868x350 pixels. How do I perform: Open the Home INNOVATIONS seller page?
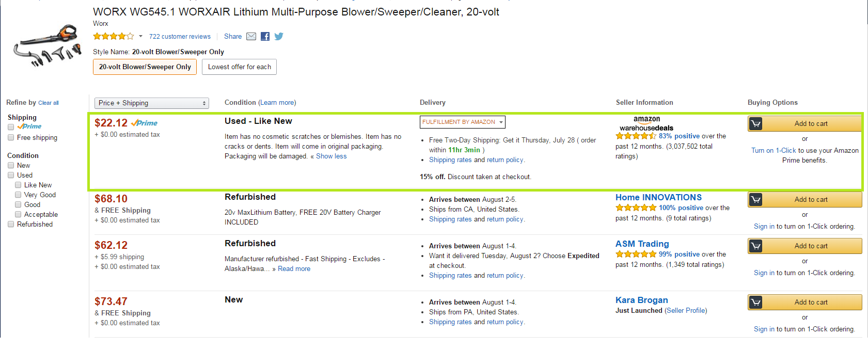[x=658, y=197]
